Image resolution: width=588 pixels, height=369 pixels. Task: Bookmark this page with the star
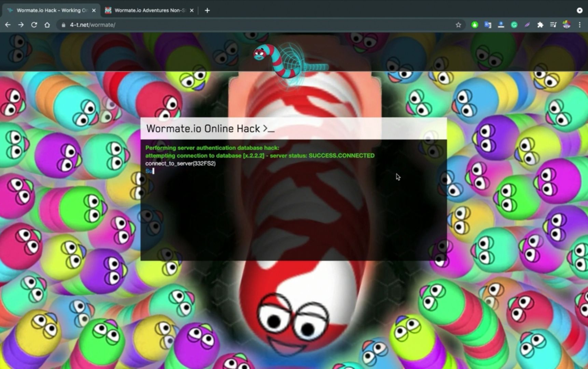click(458, 25)
